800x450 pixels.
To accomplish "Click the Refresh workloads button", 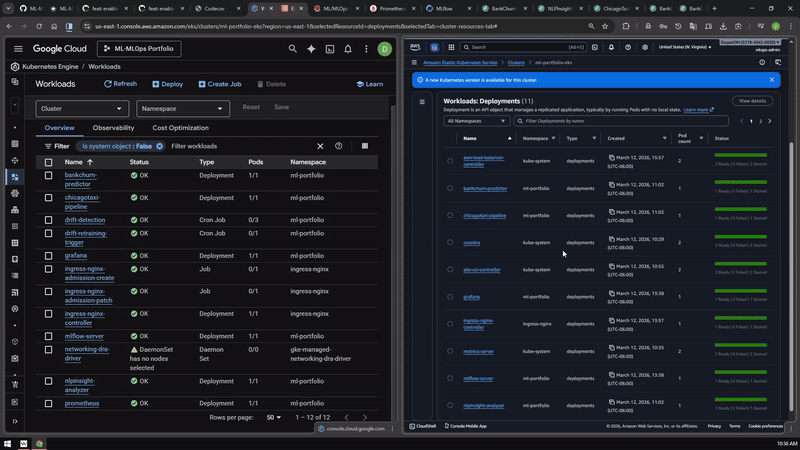I will 120,84.
